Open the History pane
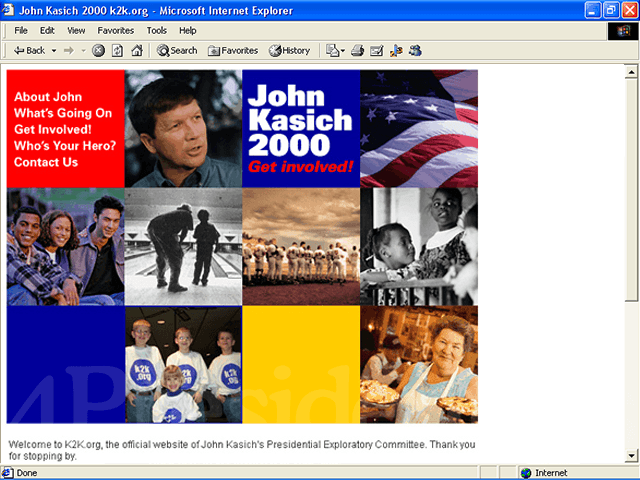 point(289,51)
